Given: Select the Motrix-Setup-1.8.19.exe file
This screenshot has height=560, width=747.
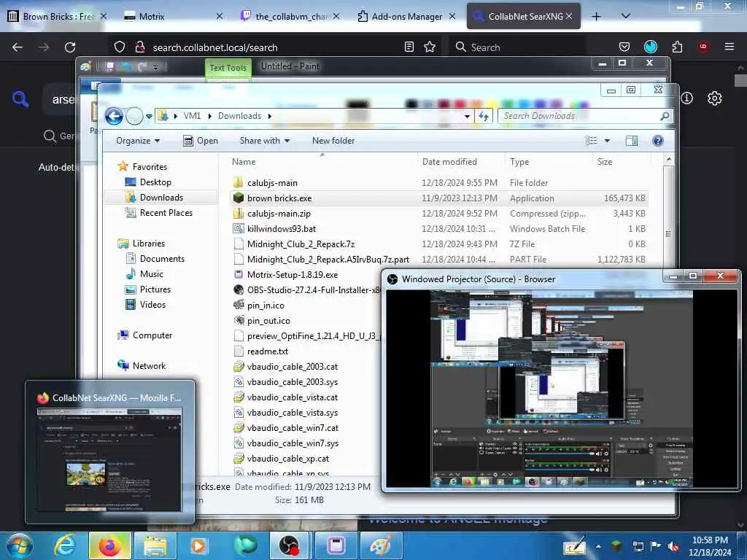Looking at the screenshot, I should 293,275.
